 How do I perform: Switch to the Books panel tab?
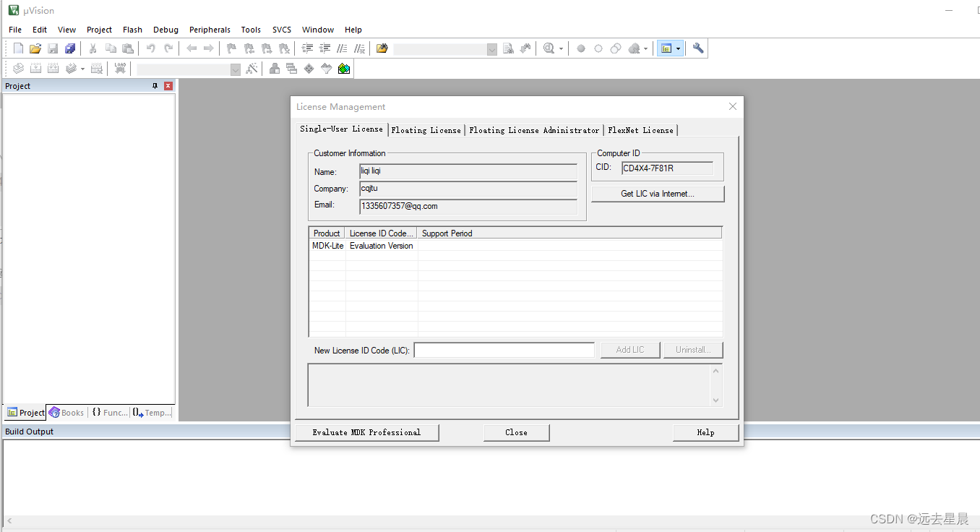(x=66, y=413)
